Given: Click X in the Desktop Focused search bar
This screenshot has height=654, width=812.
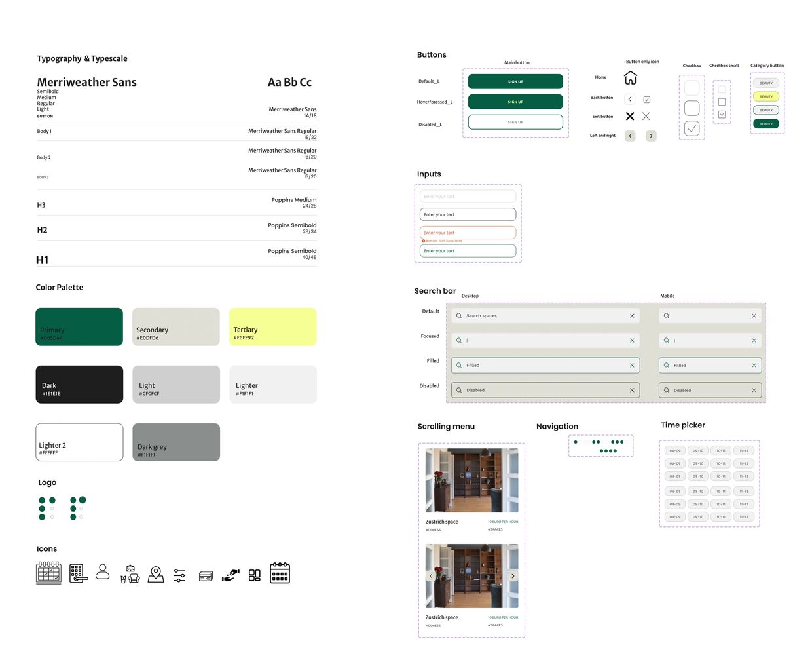Looking at the screenshot, I should (632, 341).
